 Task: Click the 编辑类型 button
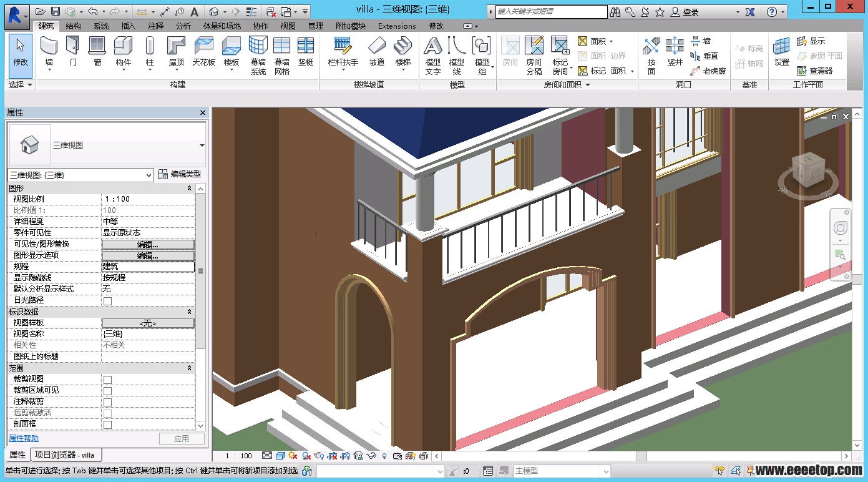[180, 174]
